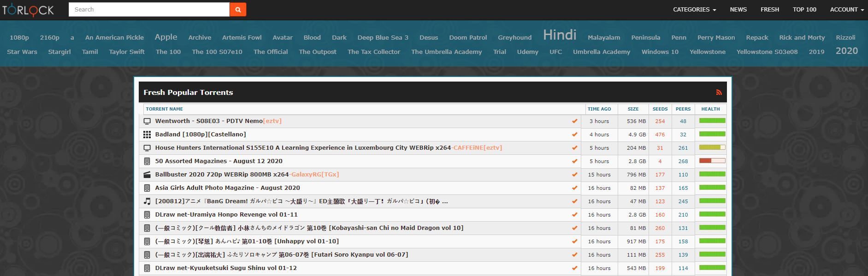Open the RSS feed icon
Screen dimensions: 868x276
pyautogui.click(x=719, y=93)
